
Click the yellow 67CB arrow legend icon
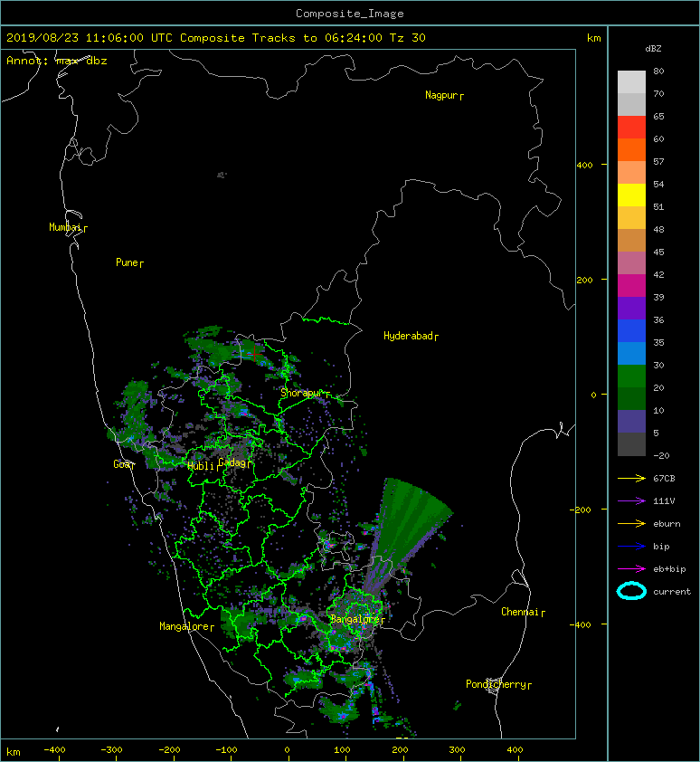(631, 478)
